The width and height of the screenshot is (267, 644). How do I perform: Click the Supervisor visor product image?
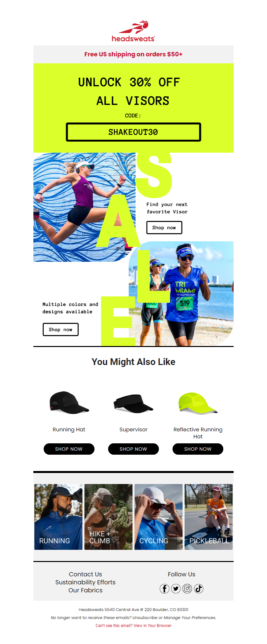(x=133, y=403)
